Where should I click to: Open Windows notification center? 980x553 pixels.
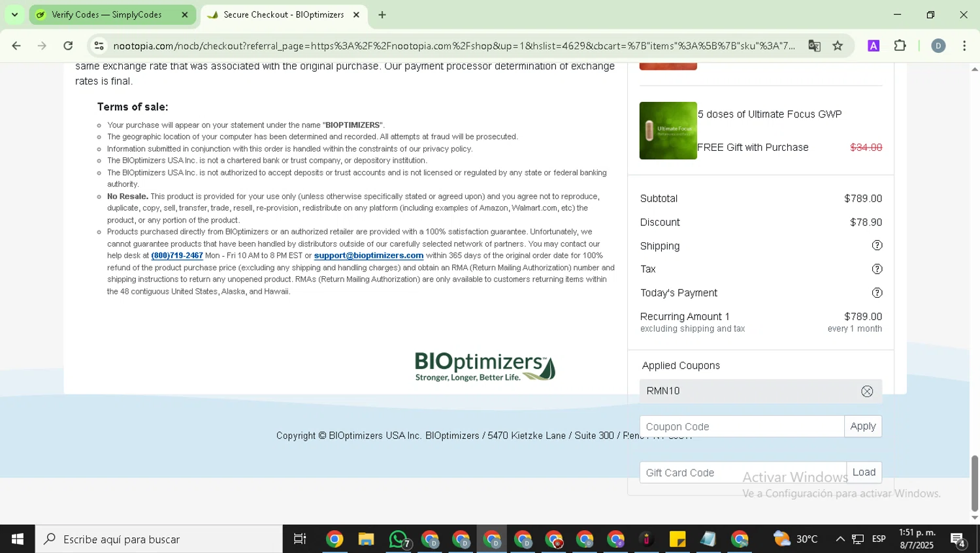coord(959,540)
